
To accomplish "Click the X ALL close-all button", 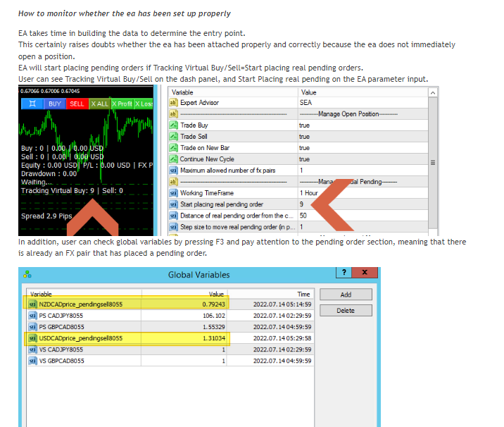I will pos(100,104).
